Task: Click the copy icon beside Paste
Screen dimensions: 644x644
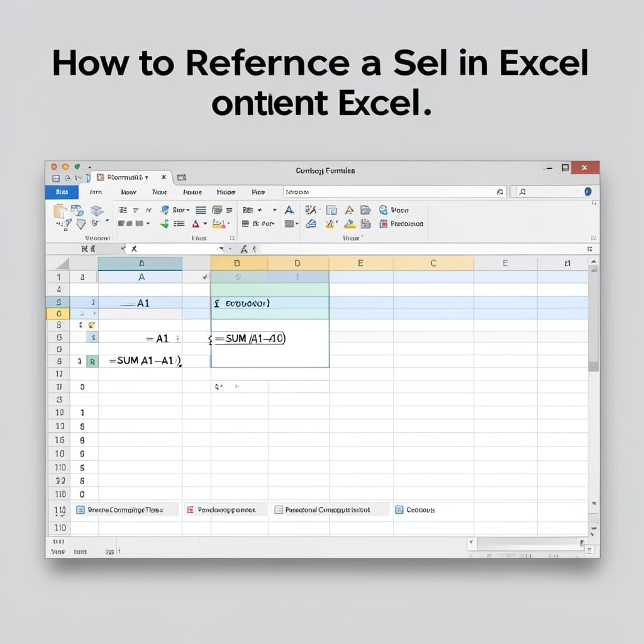Action: [77, 210]
